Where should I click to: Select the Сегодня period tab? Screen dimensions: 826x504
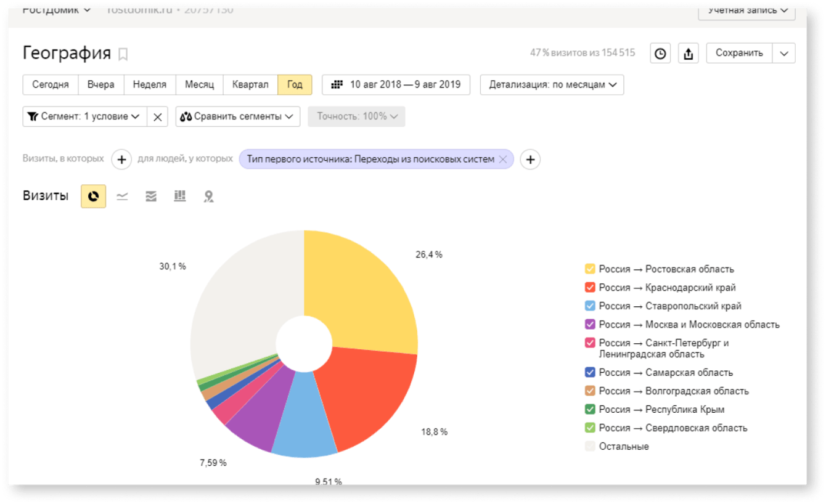(51, 84)
